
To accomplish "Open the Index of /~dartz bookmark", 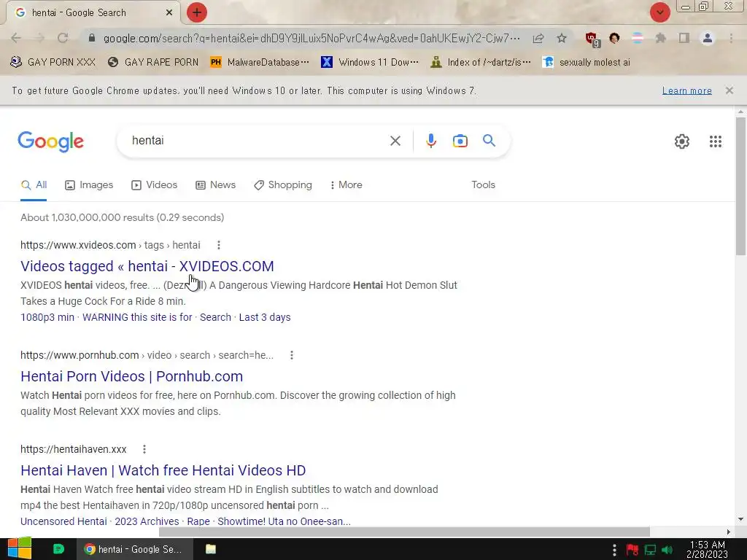I will pos(480,62).
